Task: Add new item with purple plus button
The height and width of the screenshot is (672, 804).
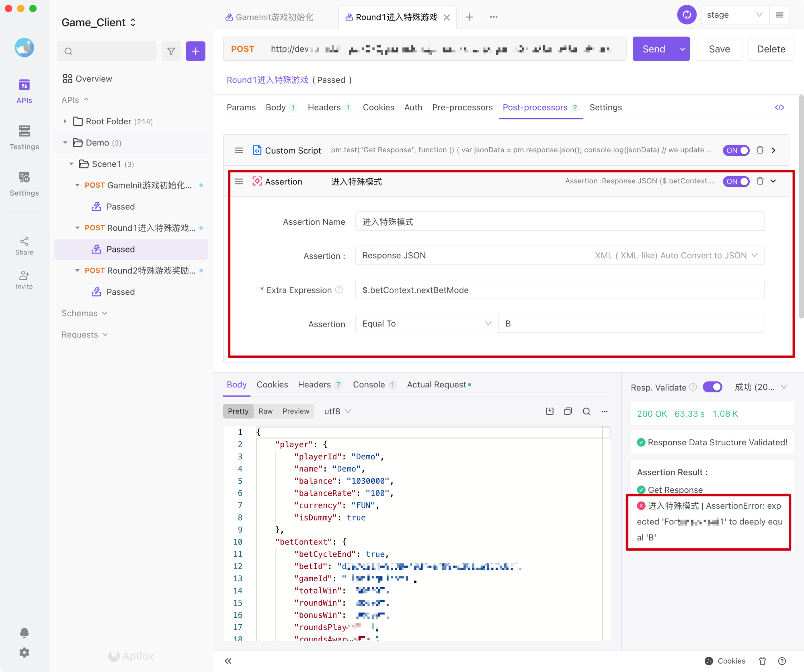Action: pos(196,51)
